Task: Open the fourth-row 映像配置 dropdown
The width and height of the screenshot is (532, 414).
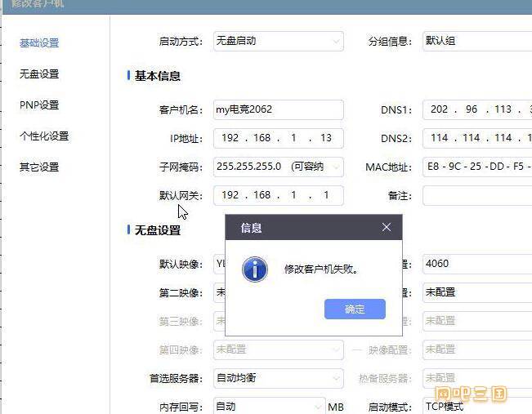Action: pos(477,349)
